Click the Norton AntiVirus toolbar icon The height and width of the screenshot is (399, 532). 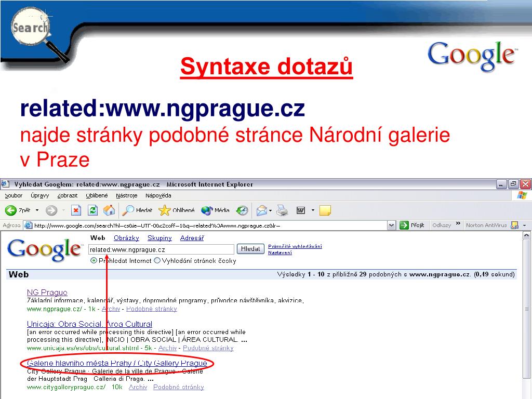pos(515,225)
